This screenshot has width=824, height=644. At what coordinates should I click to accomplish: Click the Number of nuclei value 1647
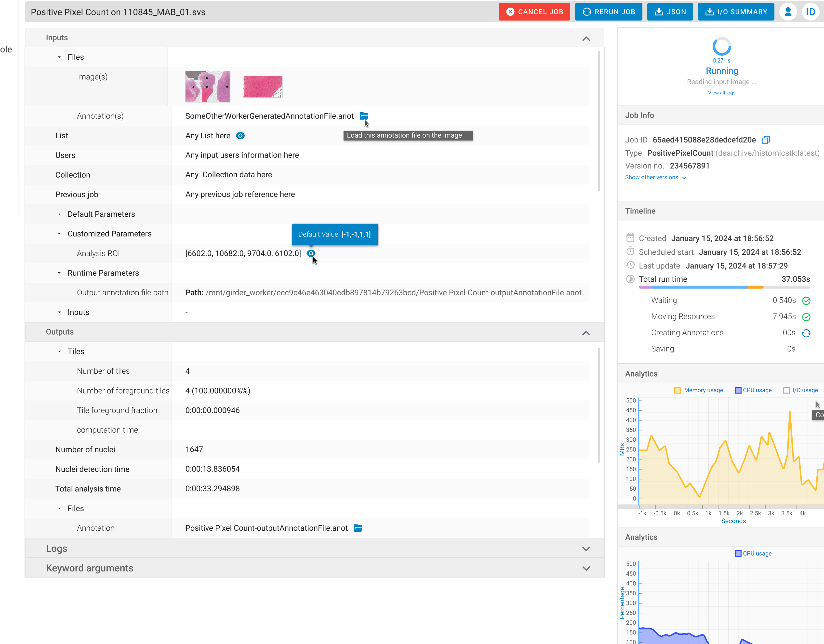tap(194, 449)
